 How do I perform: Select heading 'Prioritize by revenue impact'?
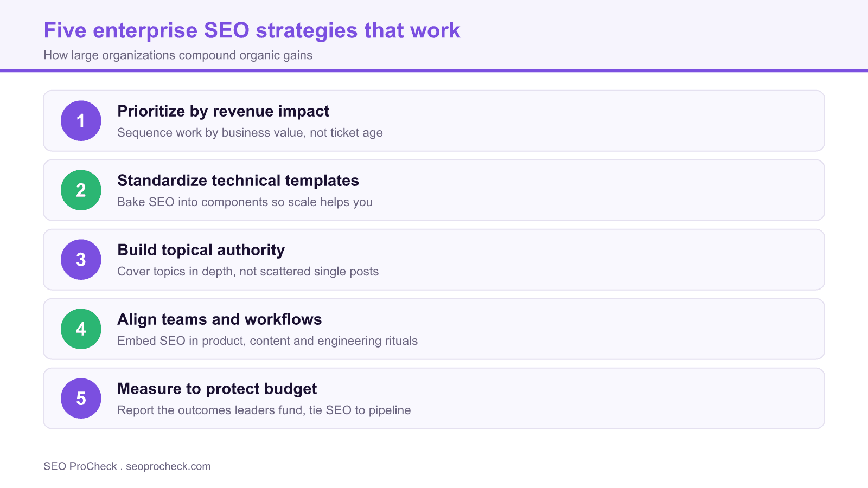(223, 111)
